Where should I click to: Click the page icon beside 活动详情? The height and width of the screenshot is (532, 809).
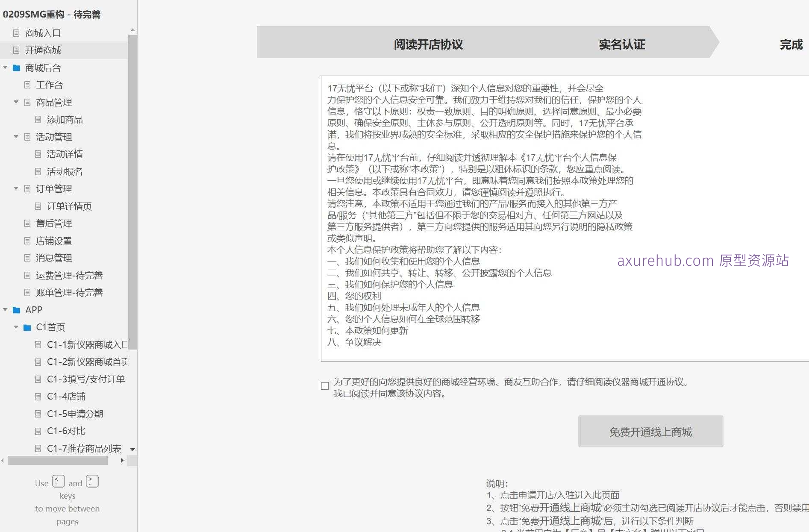tap(38, 154)
